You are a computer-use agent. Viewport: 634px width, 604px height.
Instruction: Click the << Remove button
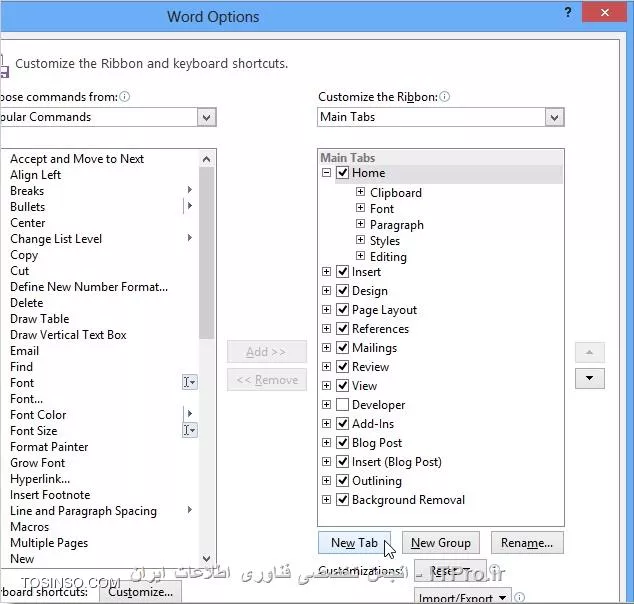[266, 380]
